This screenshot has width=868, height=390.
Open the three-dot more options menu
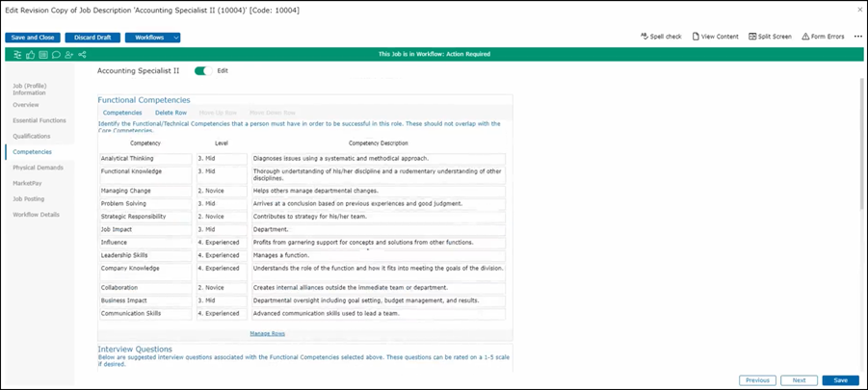[857, 37]
